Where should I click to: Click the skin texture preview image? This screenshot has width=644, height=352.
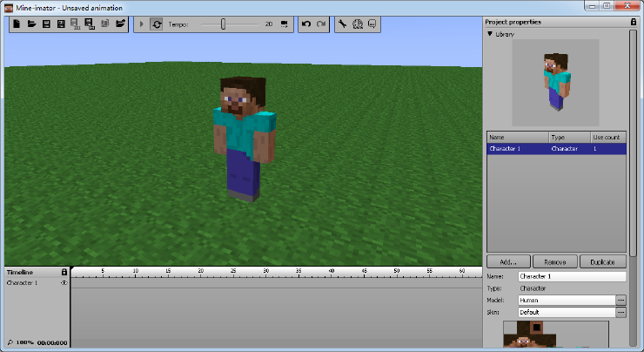[x=556, y=335]
